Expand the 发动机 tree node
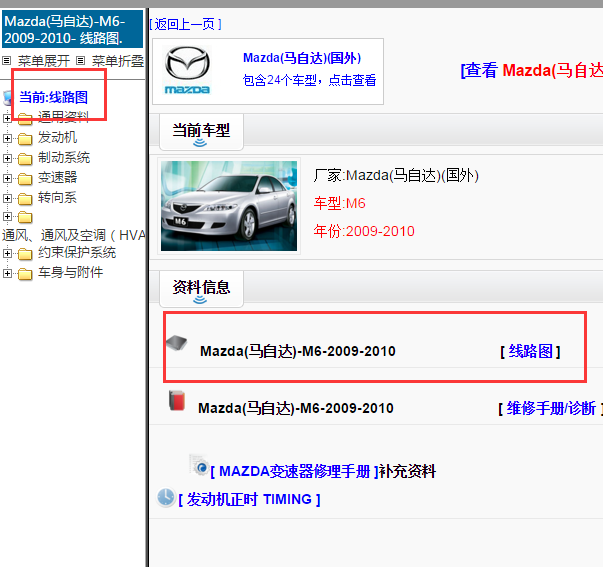Image resolution: width=603 pixels, height=567 pixels. 7,138
